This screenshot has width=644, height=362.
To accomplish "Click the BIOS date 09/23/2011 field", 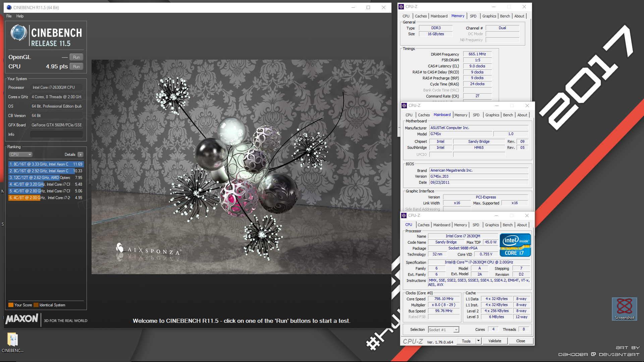I will [x=479, y=182].
